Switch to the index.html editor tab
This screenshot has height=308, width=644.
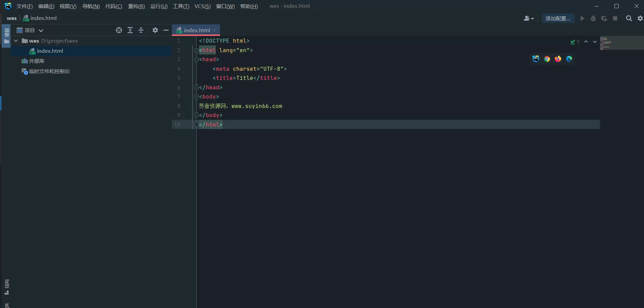point(196,30)
